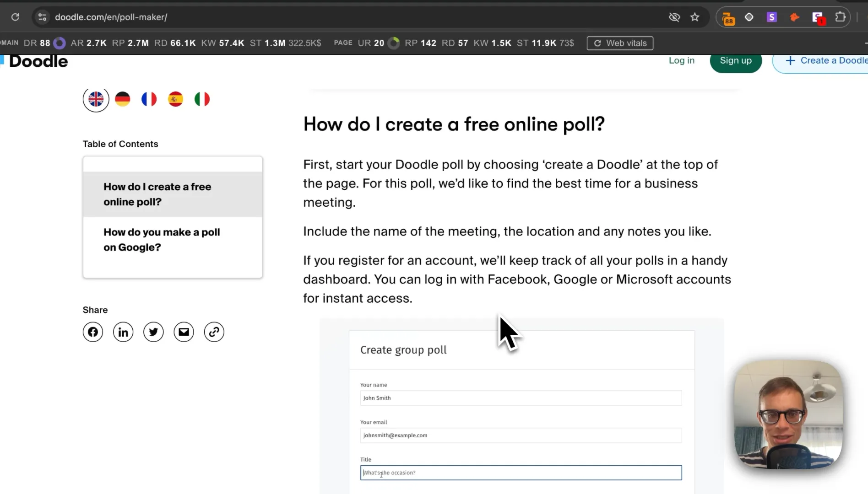The image size is (868, 494).
Task: Switch language to German flag
Action: click(122, 99)
